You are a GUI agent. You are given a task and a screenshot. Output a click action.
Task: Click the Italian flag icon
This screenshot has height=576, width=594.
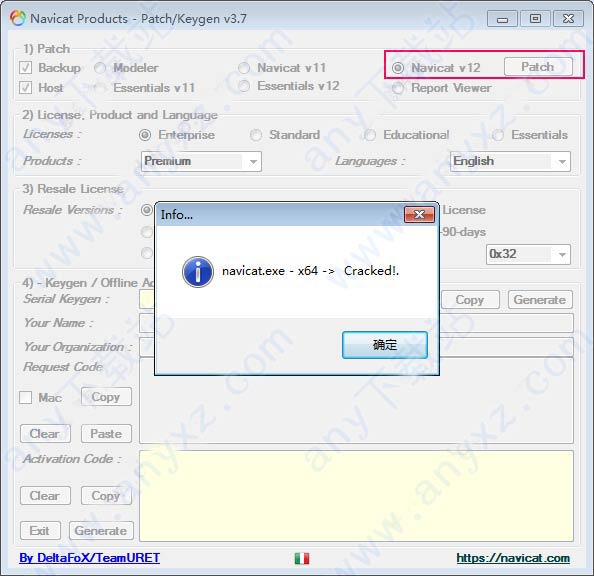click(x=302, y=558)
